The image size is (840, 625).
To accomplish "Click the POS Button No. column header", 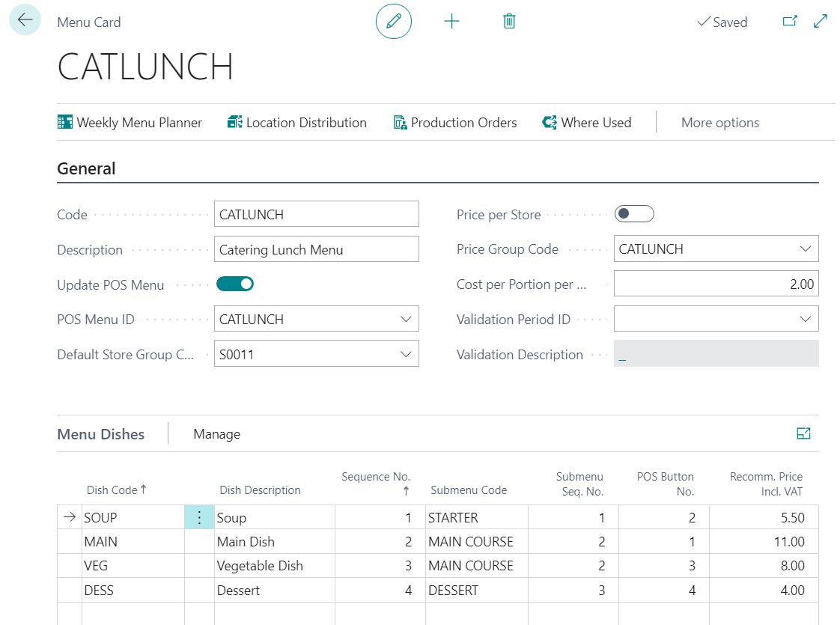I will click(x=665, y=484).
